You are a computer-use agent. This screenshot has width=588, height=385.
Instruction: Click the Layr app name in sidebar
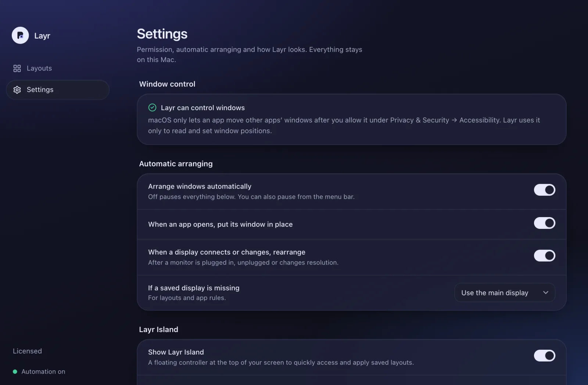pyautogui.click(x=42, y=36)
